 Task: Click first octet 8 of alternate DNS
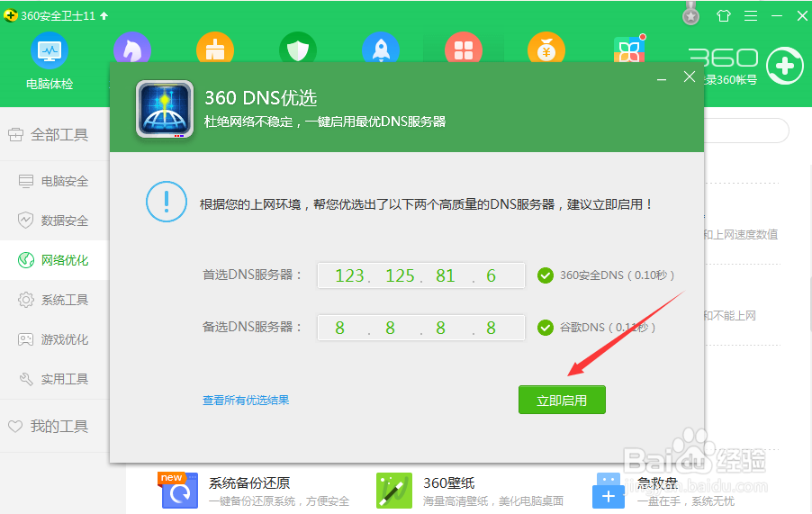339,328
